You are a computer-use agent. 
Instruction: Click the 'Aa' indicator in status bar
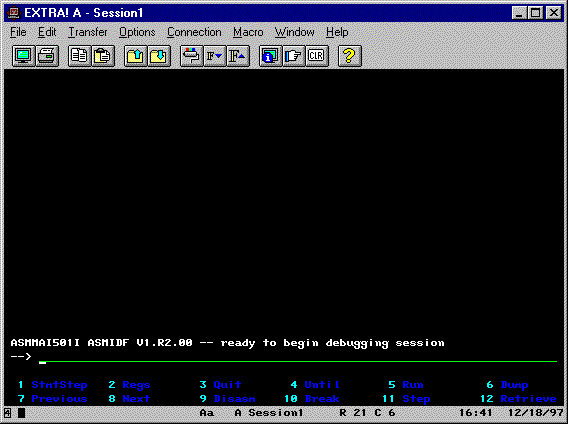[x=206, y=413]
